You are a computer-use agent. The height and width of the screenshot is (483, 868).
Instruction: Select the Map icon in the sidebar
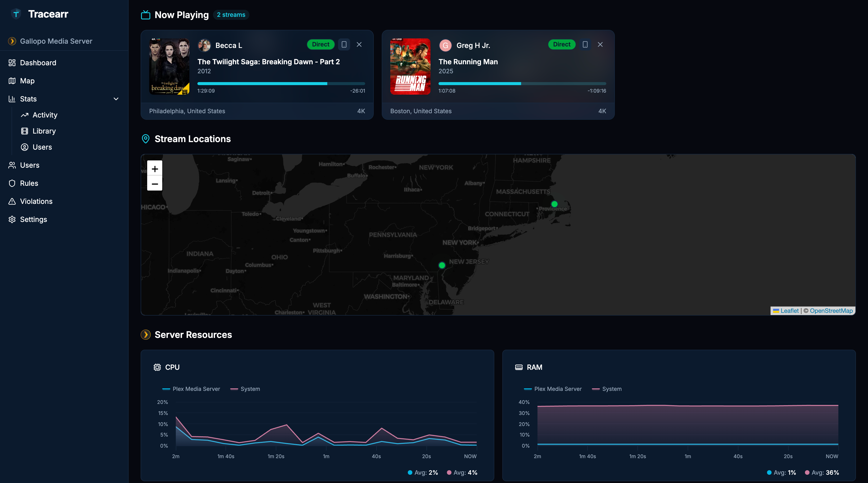tap(12, 81)
